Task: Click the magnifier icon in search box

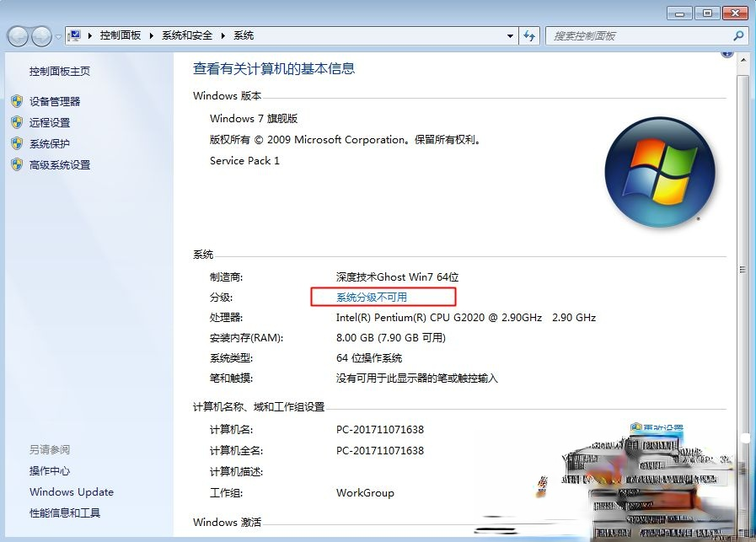Action: pyautogui.click(x=738, y=35)
